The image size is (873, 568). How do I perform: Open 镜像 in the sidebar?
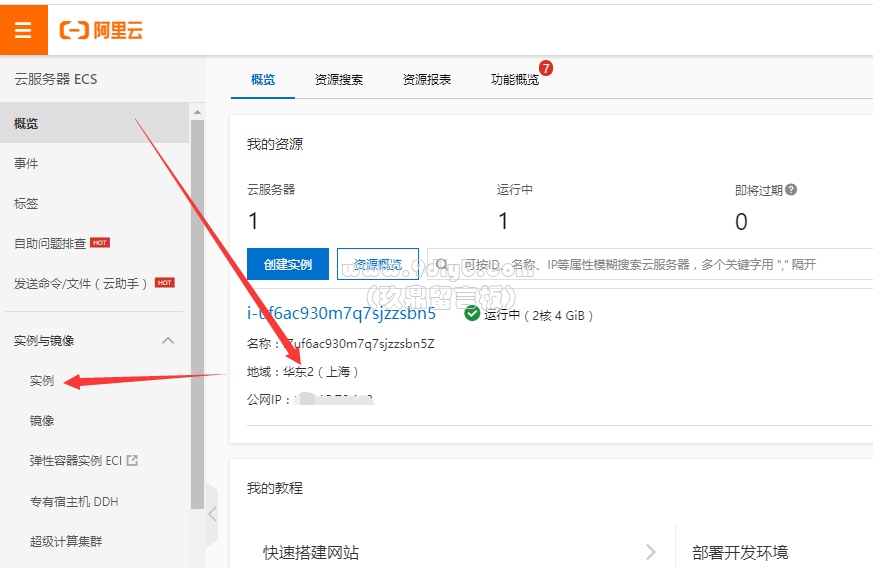coord(42,421)
